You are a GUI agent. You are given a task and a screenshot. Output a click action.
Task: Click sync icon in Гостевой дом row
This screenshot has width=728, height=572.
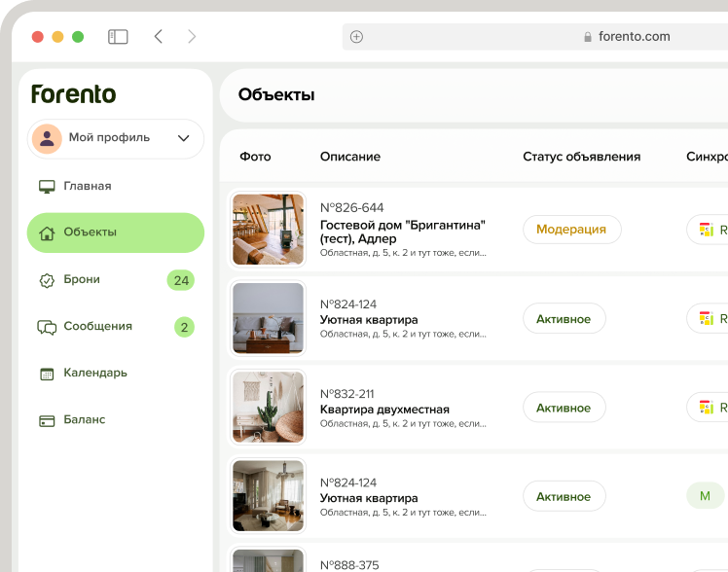707,230
